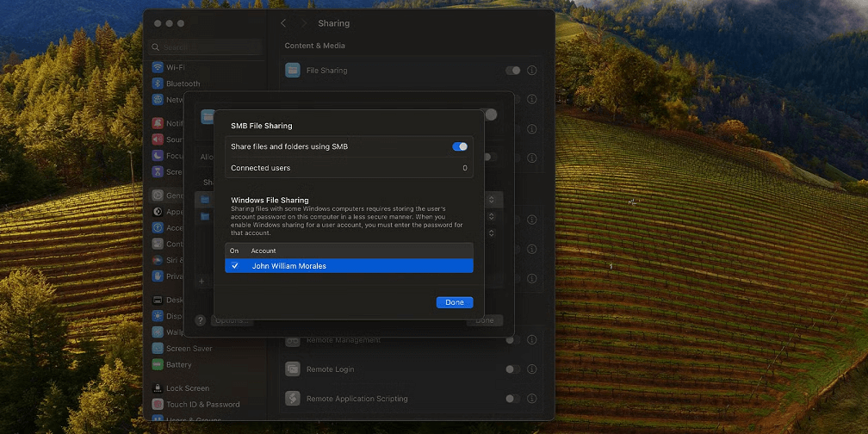The image size is (868, 434).
Task: Disable Share files and folders using SMB
Action: point(460,146)
